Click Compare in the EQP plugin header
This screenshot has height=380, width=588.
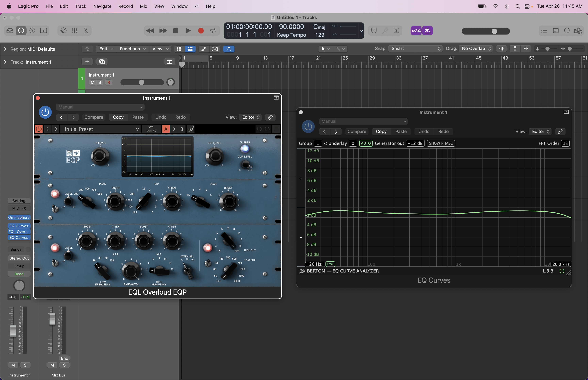[x=94, y=117]
